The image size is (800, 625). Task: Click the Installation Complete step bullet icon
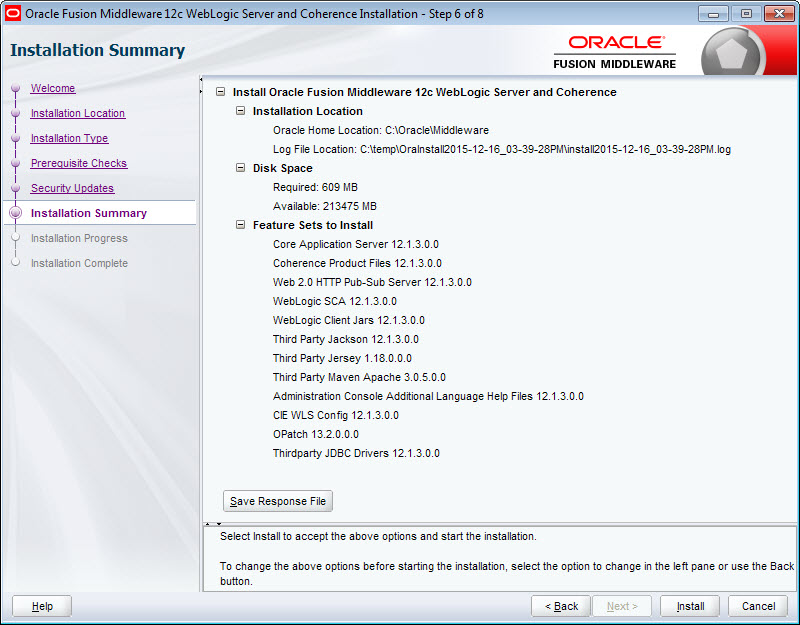[x=15, y=262]
